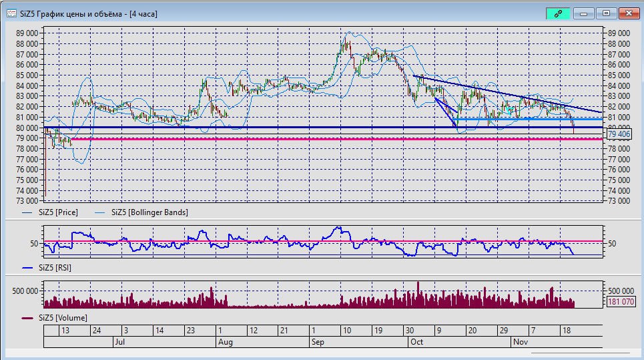Click the RSI legend line marker
The height and width of the screenshot is (360, 644).
point(27,268)
